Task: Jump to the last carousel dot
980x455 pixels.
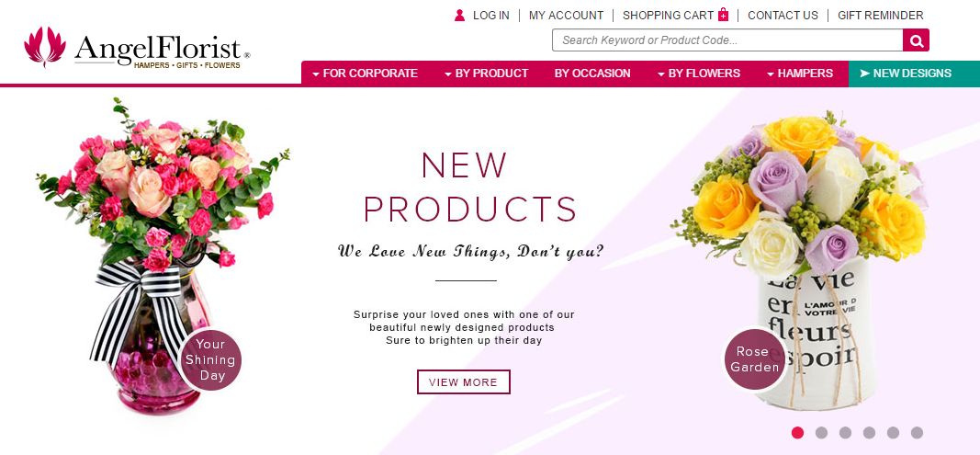Action: pyautogui.click(x=917, y=432)
